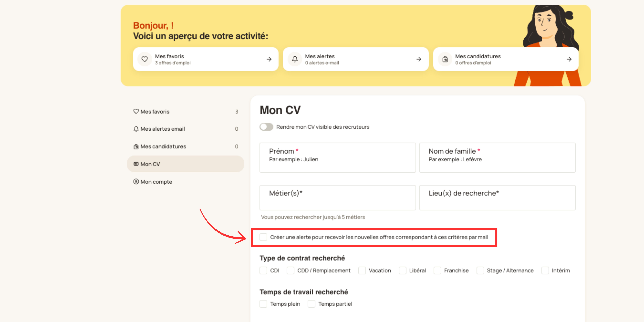Tick the CDD / Remplacement checkbox

291,270
